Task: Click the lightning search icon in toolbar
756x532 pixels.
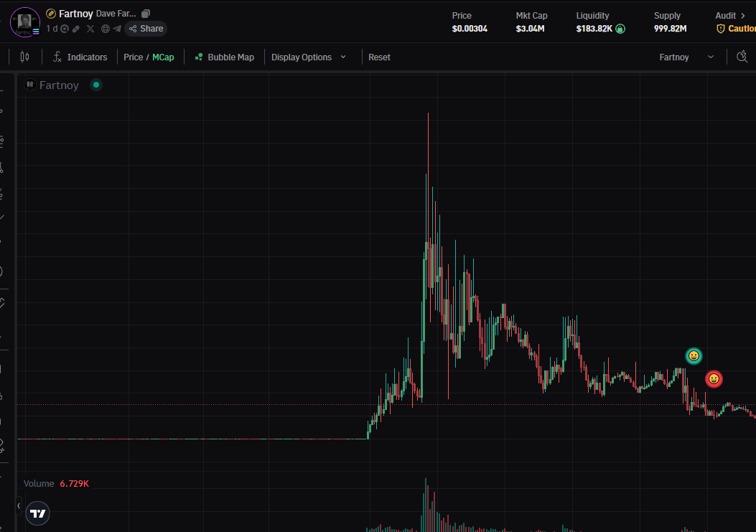Action: click(742, 57)
